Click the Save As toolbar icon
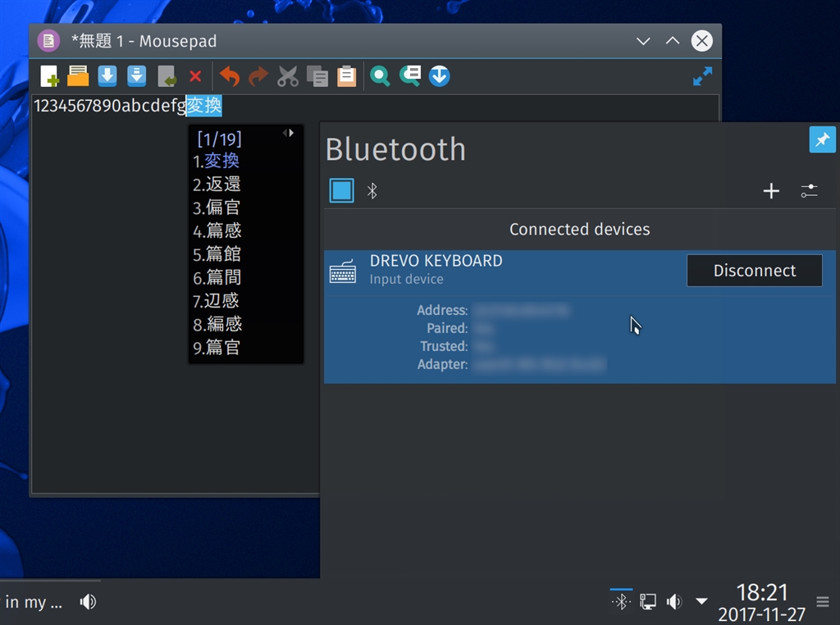Viewport: 840px width, 625px height. click(137, 76)
